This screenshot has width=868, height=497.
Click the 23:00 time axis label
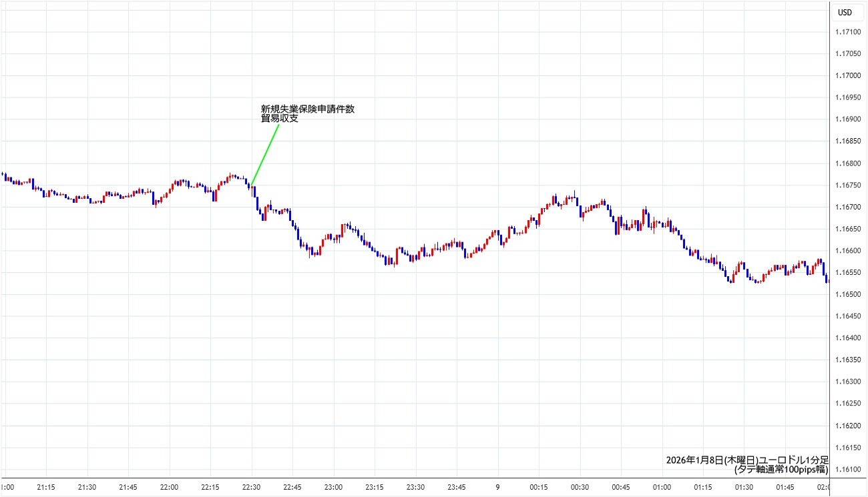pos(333,487)
